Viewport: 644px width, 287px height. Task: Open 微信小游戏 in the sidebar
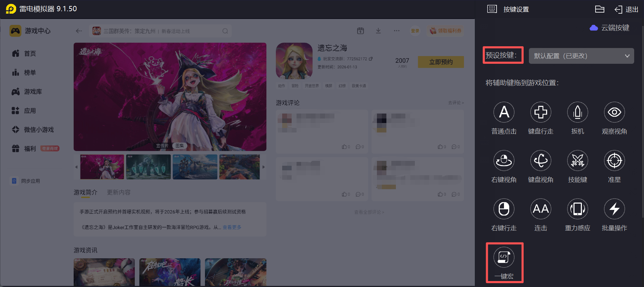(33, 130)
